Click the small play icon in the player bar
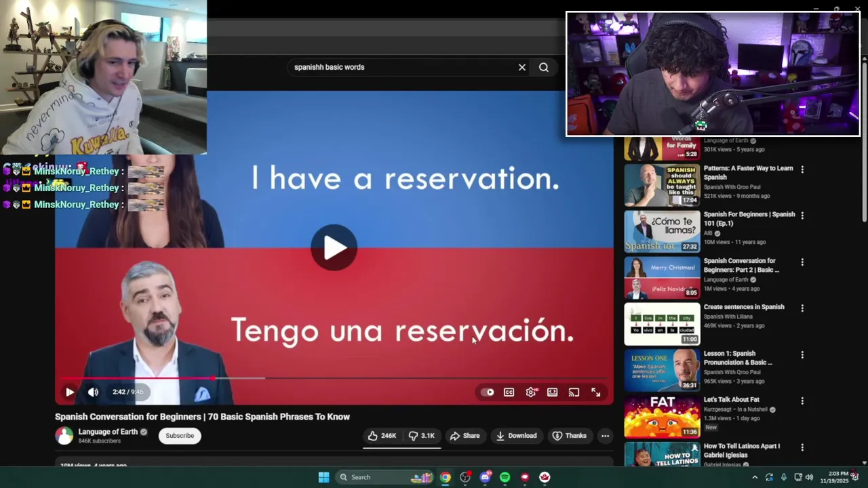Viewport: 868px width, 488px height. pyautogui.click(x=70, y=392)
